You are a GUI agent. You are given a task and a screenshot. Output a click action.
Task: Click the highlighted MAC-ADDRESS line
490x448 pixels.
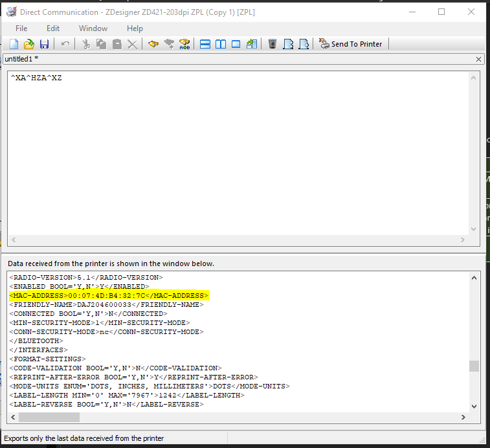(109, 295)
